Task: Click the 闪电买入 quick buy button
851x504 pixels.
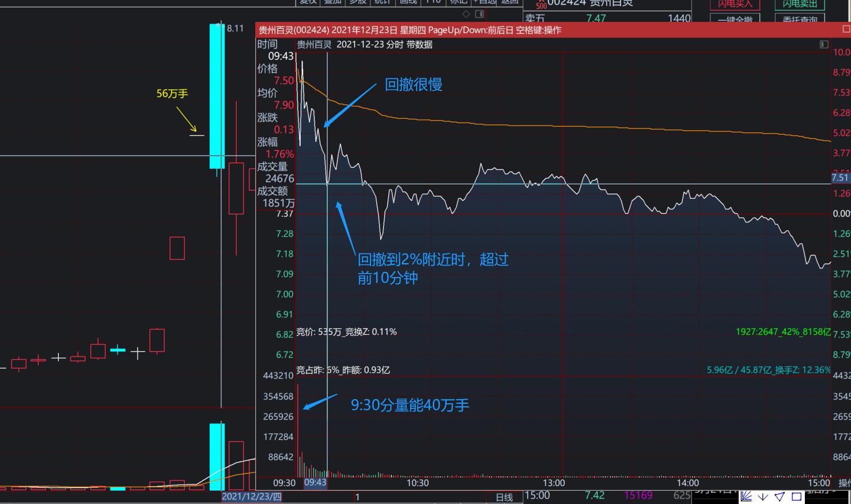Action: click(x=735, y=4)
